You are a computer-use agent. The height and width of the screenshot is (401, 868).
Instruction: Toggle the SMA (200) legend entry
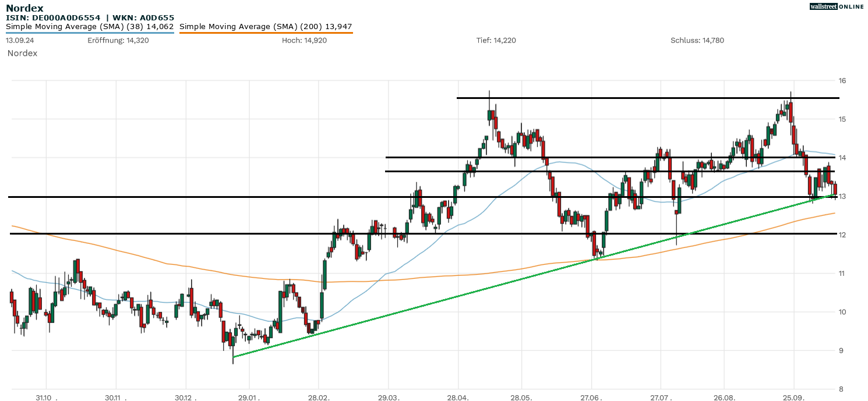[266, 26]
